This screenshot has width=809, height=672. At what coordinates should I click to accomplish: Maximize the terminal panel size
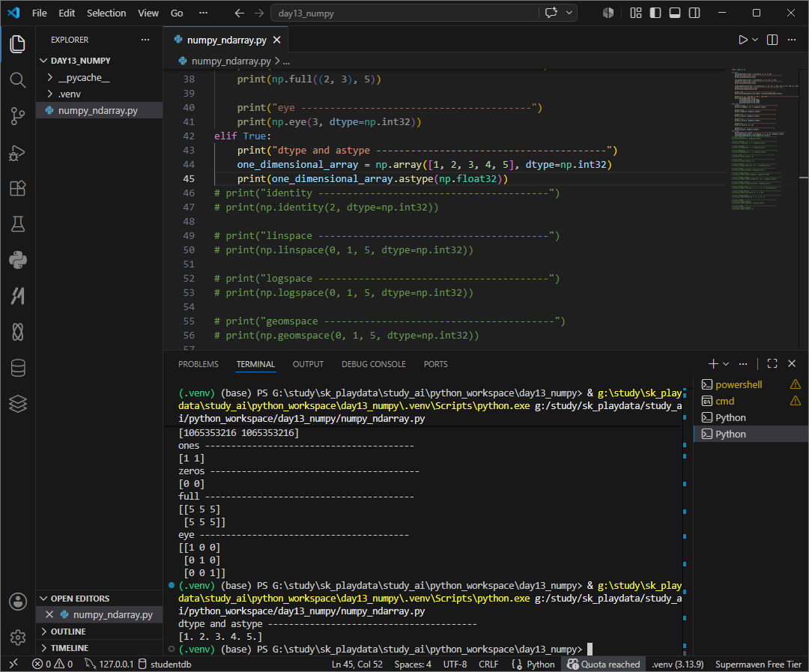point(772,364)
